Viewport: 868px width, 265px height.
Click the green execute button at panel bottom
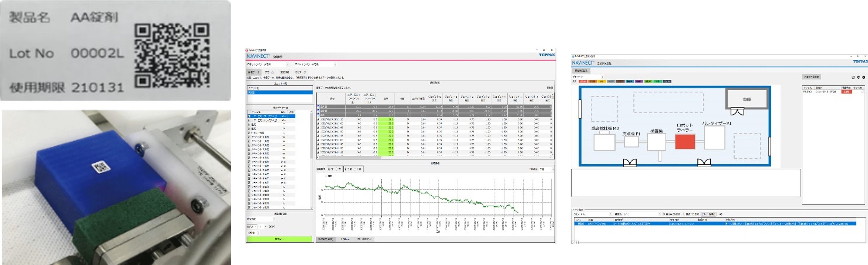(279, 239)
